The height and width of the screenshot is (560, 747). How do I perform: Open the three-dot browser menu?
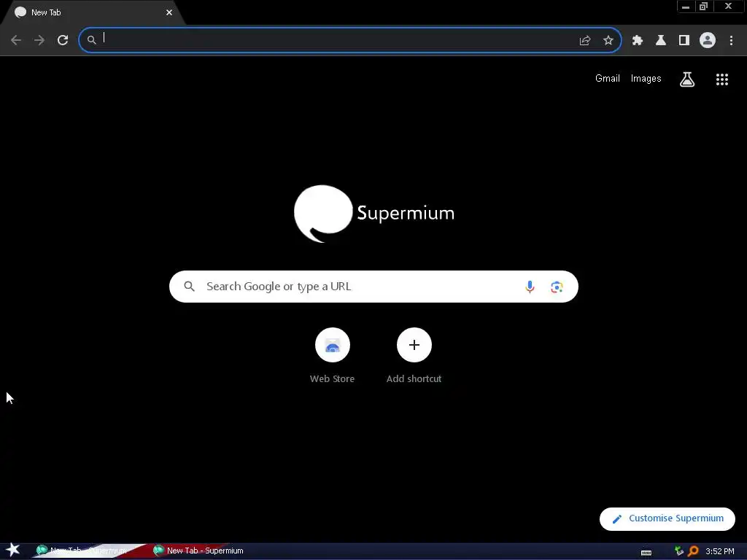click(x=731, y=41)
